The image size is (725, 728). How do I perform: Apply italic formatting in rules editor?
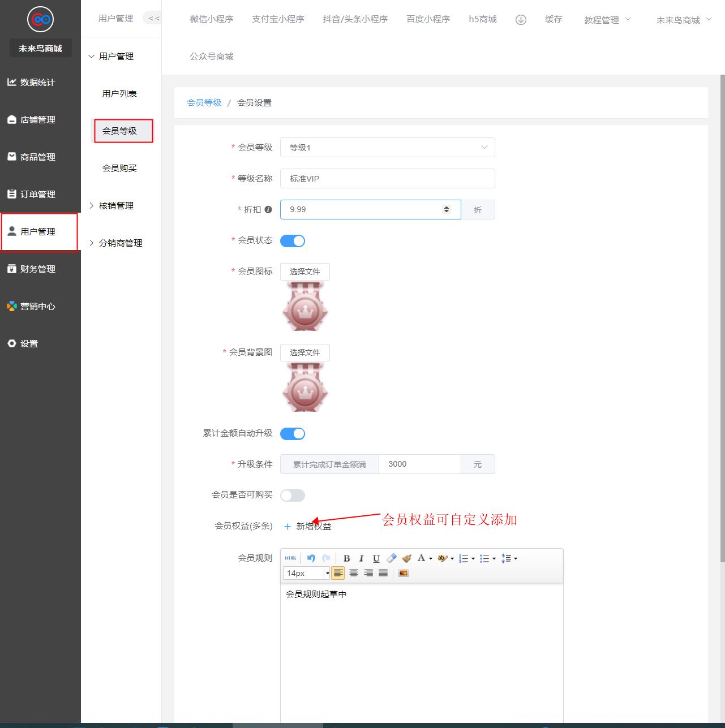pyautogui.click(x=361, y=558)
